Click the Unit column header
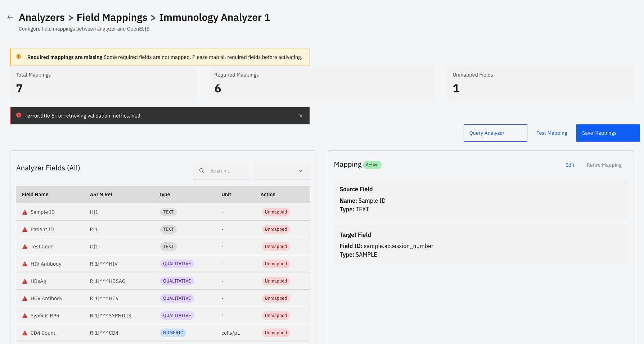 [x=226, y=194]
